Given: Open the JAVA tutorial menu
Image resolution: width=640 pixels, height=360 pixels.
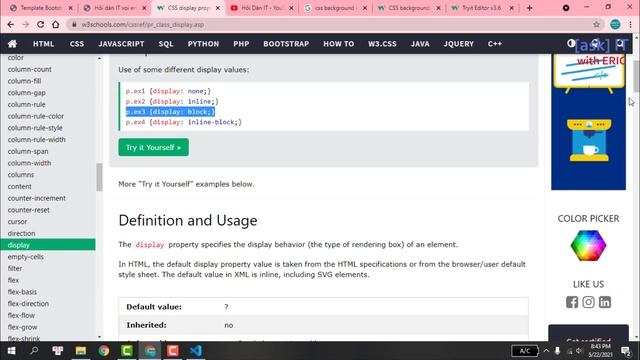Looking at the screenshot, I should (x=420, y=44).
